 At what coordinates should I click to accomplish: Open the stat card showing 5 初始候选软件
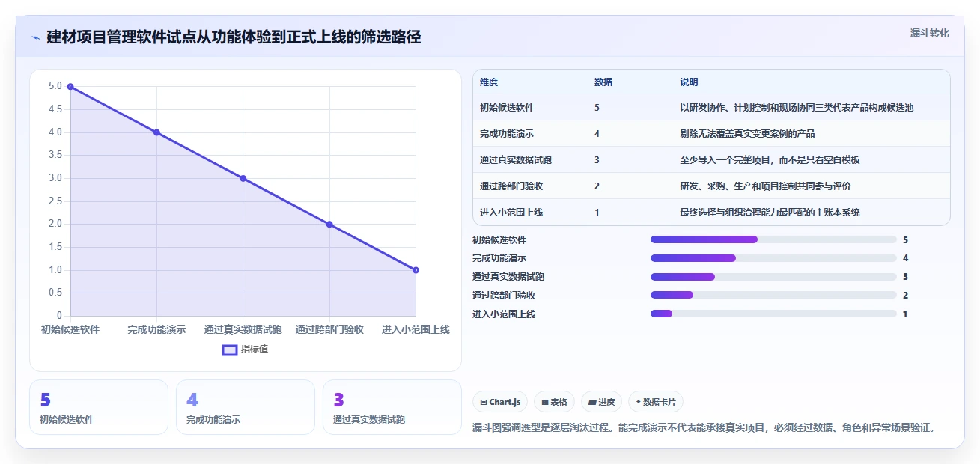(x=99, y=407)
